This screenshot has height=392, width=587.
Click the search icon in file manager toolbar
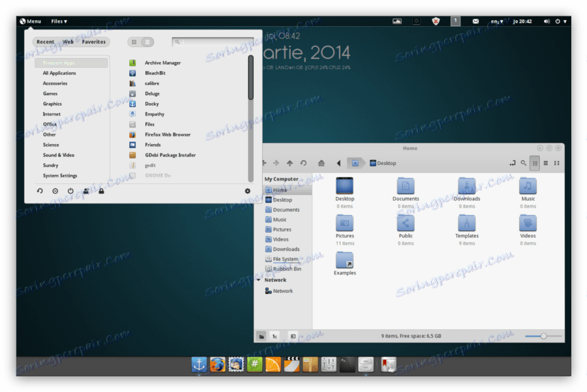click(x=523, y=163)
